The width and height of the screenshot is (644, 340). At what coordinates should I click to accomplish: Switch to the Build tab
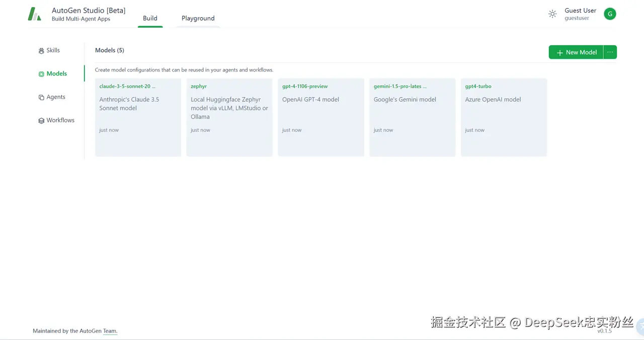pyautogui.click(x=150, y=18)
